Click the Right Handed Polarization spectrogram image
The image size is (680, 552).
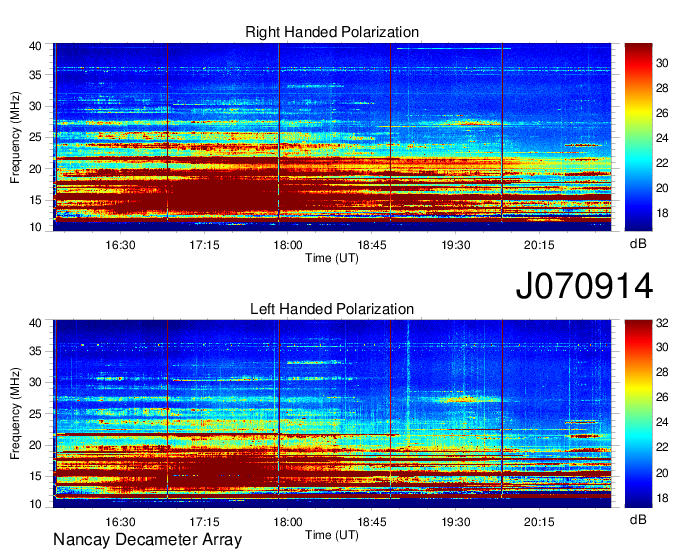[332, 137]
